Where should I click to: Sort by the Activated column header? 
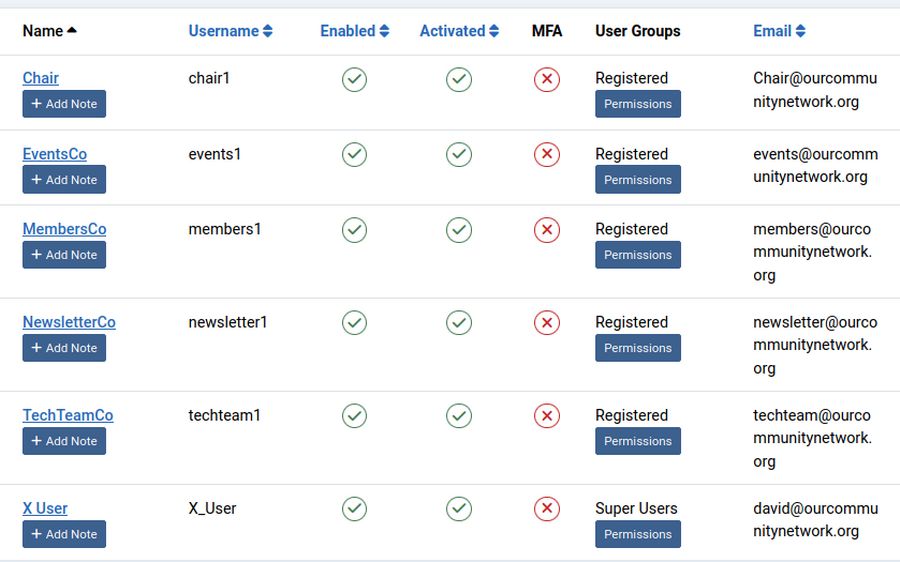click(459, 31)
